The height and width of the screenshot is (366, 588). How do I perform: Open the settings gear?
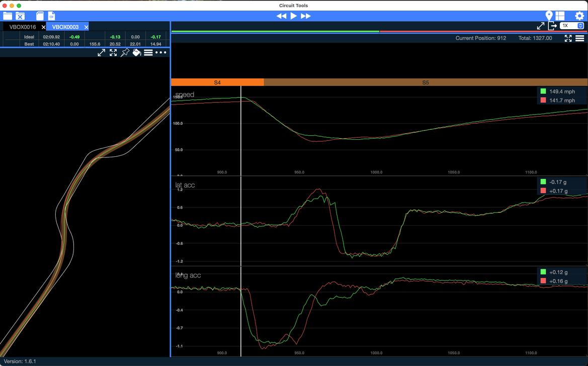tap(579, 16)
